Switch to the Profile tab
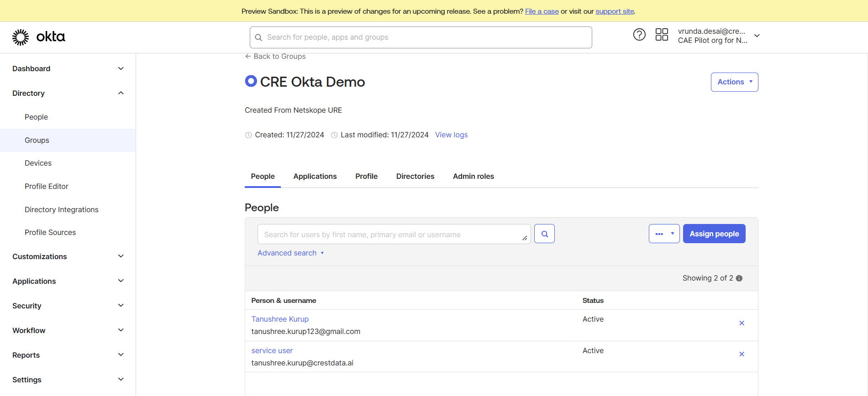 [x=366, y=177]
